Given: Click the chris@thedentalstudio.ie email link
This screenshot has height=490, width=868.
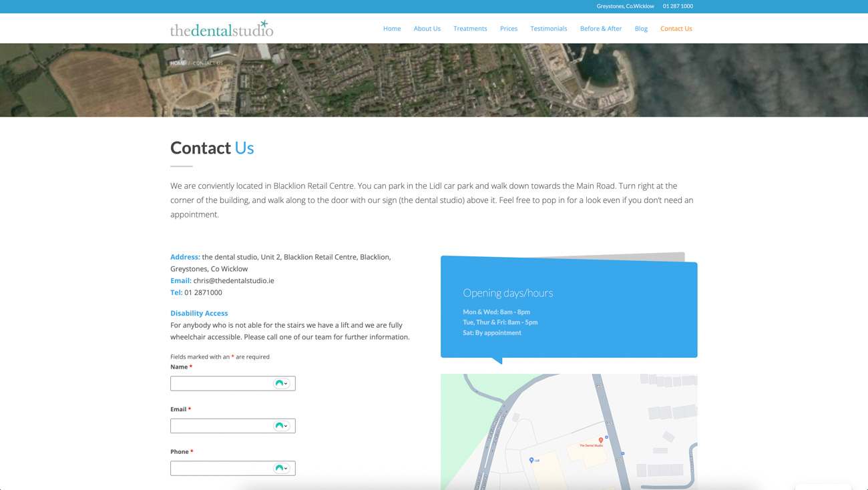Looking at the screenshot, I should (x=233, y=280).
